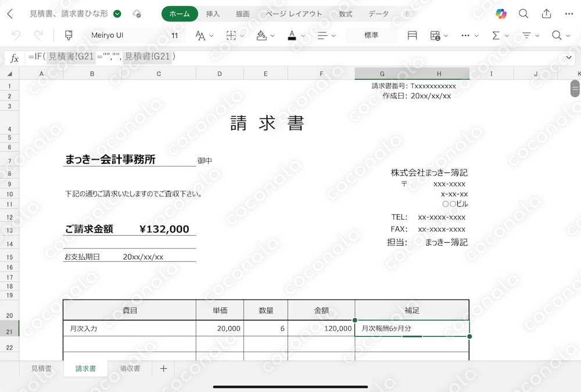Switch to the 数式 ribbon tab
This screenshot has width=581, height=392.
pyautogui.click(x=345, y=14)
